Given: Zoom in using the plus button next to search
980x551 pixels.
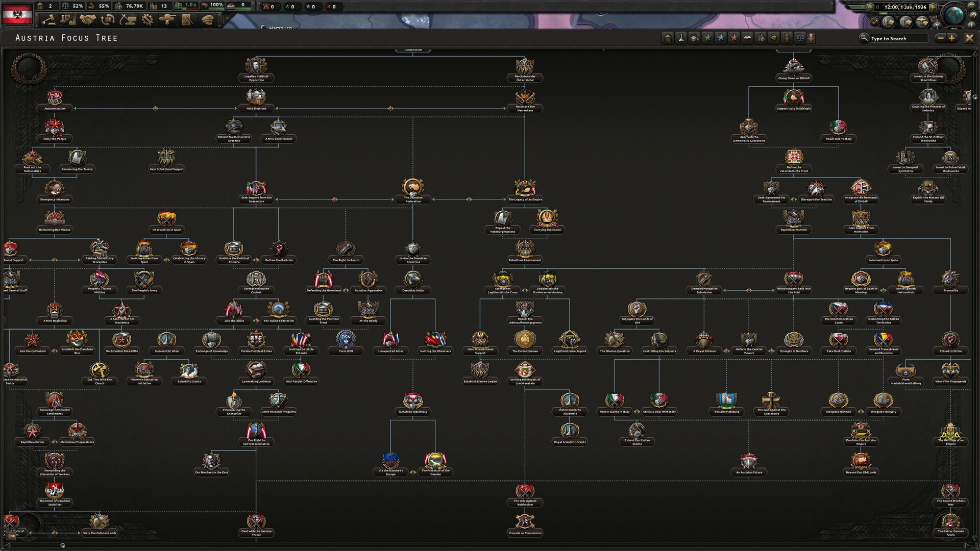Looking at the screenshot, I should pos(952,38).
